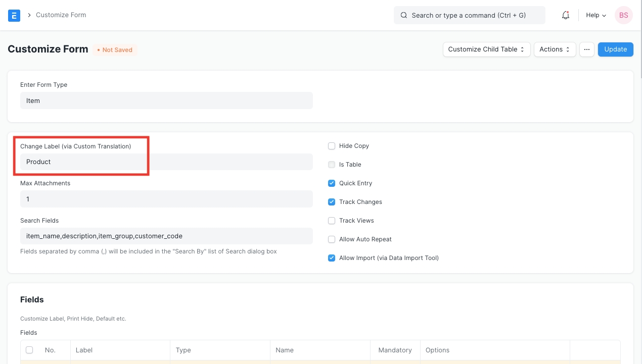Expand the Customize Child Table dropdown

coord(486,49)
